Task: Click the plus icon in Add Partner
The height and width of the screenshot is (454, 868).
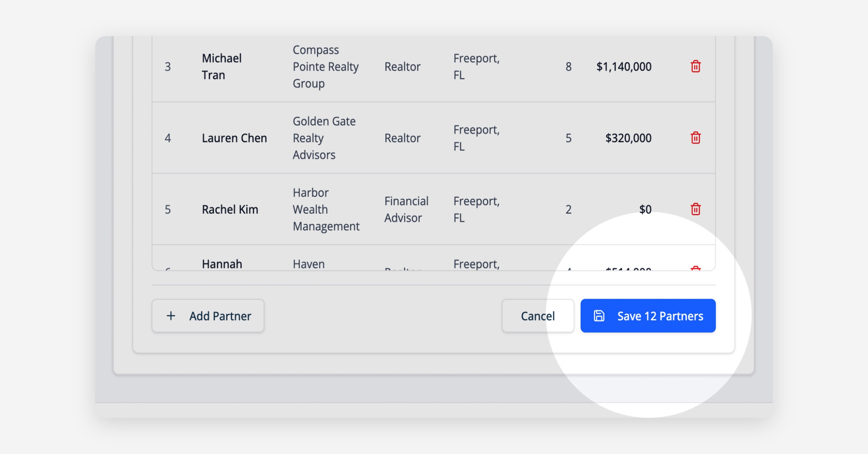Action: (171, 316)
